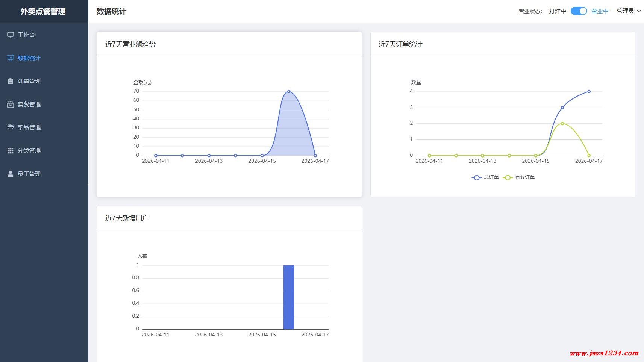Click the grid icon beside 分类管理

tap(11, 151)
